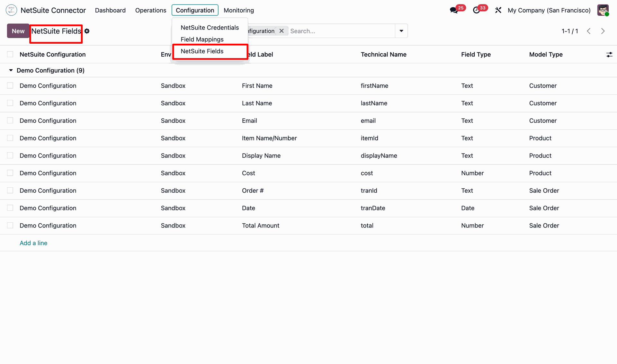The width and height of the screenshot is (617, 364).
Task: Open the activities clock icon
Action: [476, 10]
